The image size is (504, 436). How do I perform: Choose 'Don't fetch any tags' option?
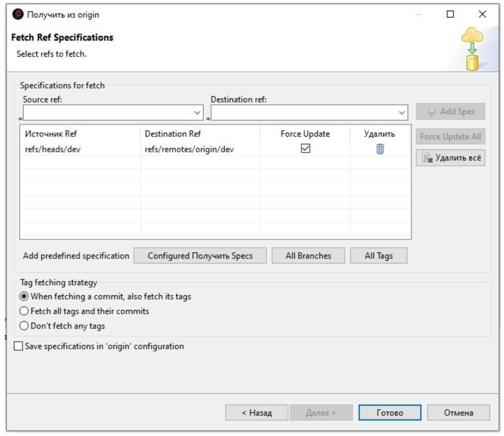pos(24,326)
